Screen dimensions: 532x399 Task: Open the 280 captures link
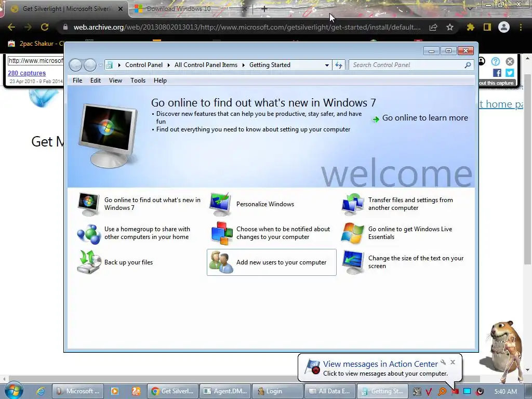click(27, 73)
